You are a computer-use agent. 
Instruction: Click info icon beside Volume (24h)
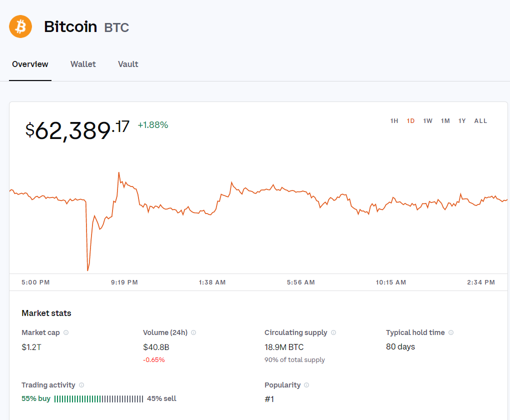[193, 332]
